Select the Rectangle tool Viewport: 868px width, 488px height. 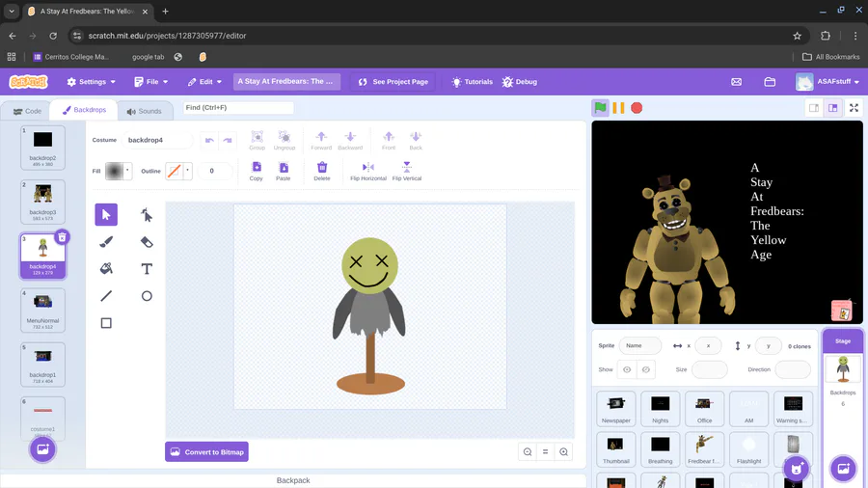[x=106, y=323]
